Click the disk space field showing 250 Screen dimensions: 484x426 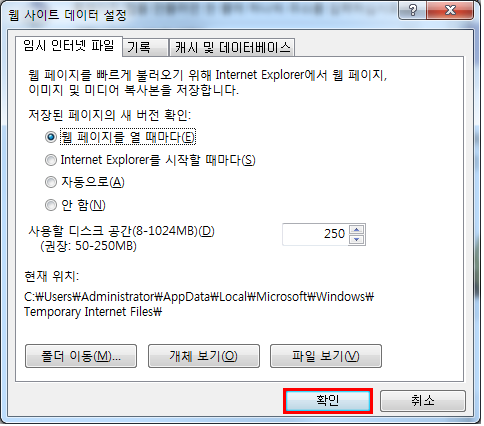pos(315,234)
